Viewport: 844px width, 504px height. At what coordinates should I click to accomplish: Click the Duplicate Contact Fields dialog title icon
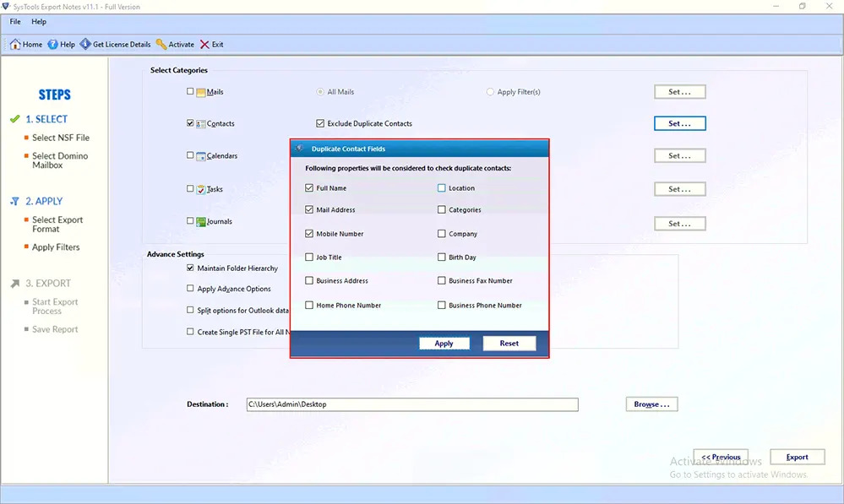coord(299,149)
